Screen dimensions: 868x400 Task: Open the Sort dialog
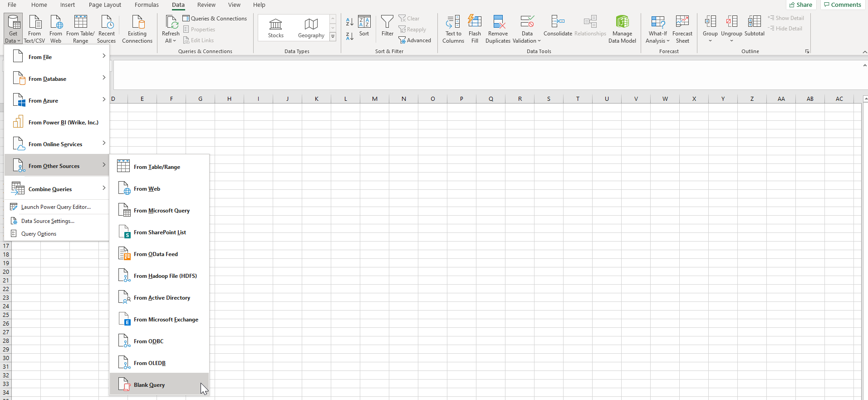point(364,26)
